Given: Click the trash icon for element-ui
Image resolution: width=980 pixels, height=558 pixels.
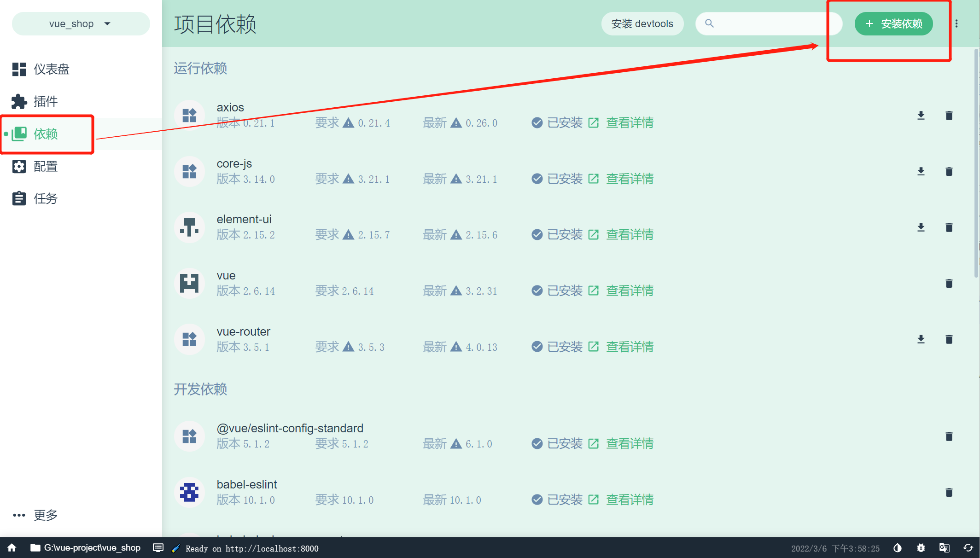Looking at the screenshot, I should pos(949,227).
